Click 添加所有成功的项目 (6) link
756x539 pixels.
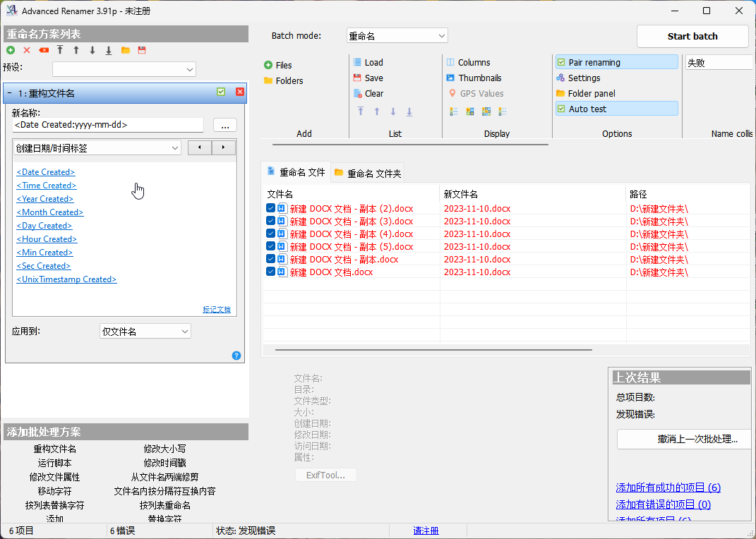click(x=668, y=487)
